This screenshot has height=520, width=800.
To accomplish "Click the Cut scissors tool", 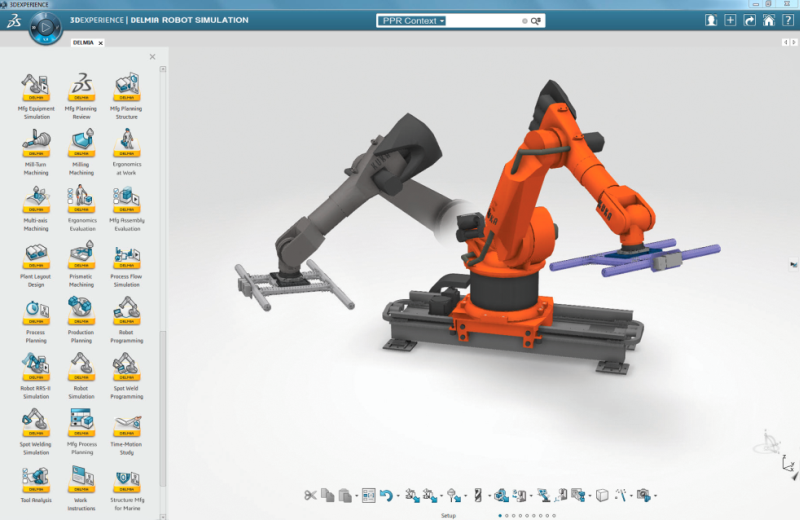I will point(310,495).
